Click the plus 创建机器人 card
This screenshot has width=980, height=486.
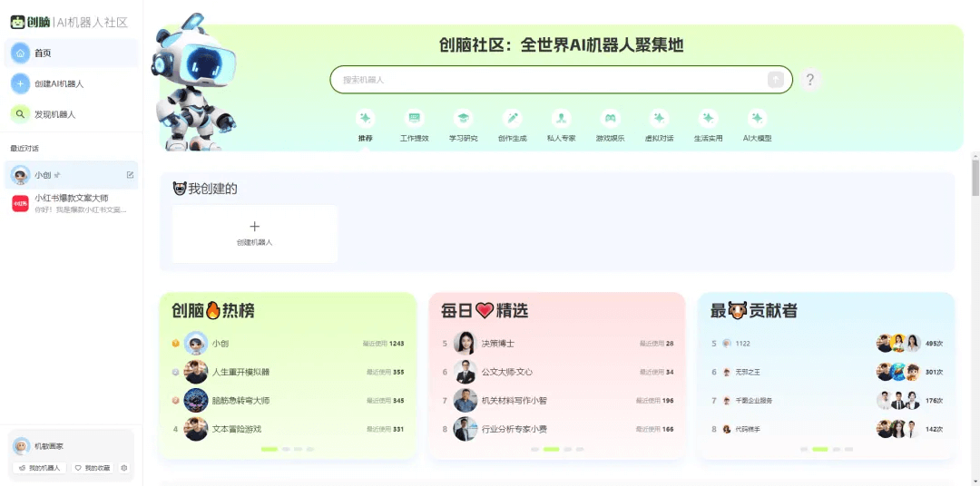254,234
